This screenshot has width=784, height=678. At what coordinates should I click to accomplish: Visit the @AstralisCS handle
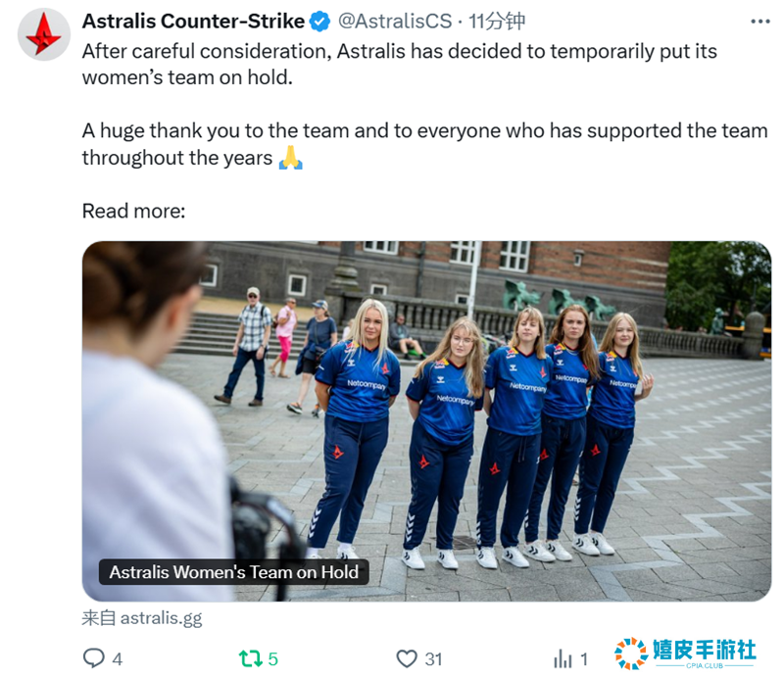click(395, 21)
